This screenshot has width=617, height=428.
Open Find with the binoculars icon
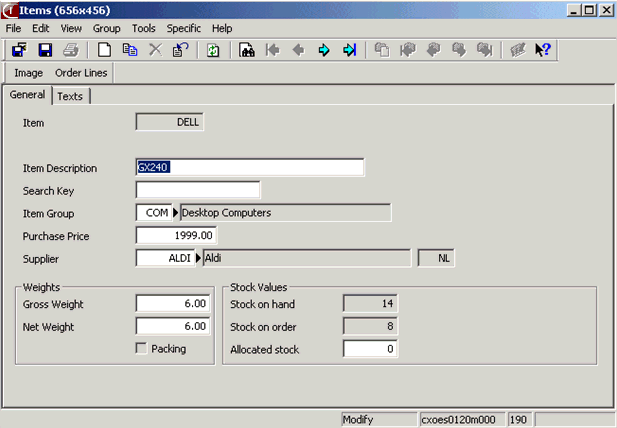point(247,50)
